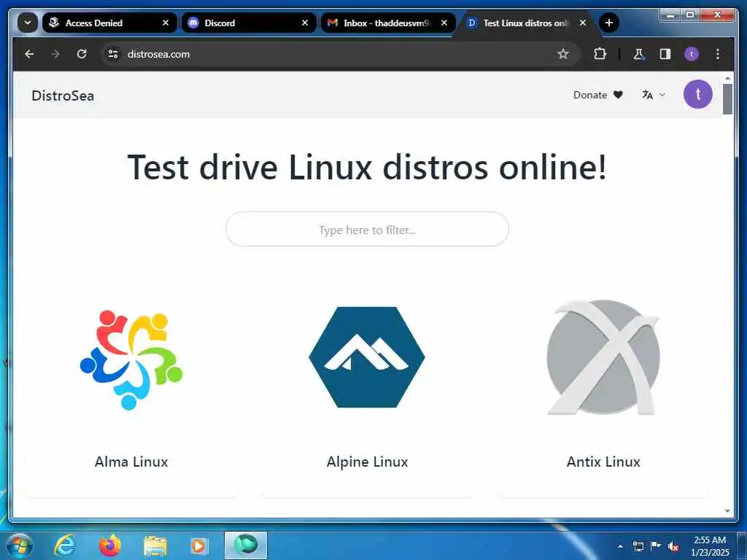Screen dimensions: 747x560
Task: Launch Internet Explorer from the taskbar
Action: point(65,545)
